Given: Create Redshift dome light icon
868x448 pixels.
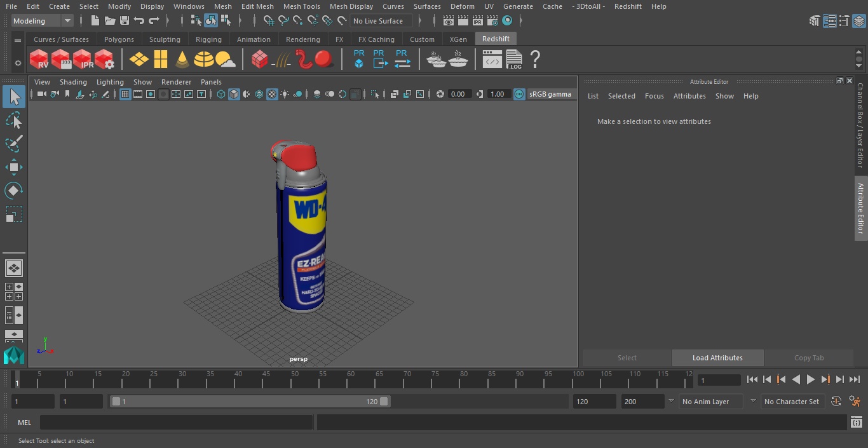Looking at the screenshot, I should [204, 60].
